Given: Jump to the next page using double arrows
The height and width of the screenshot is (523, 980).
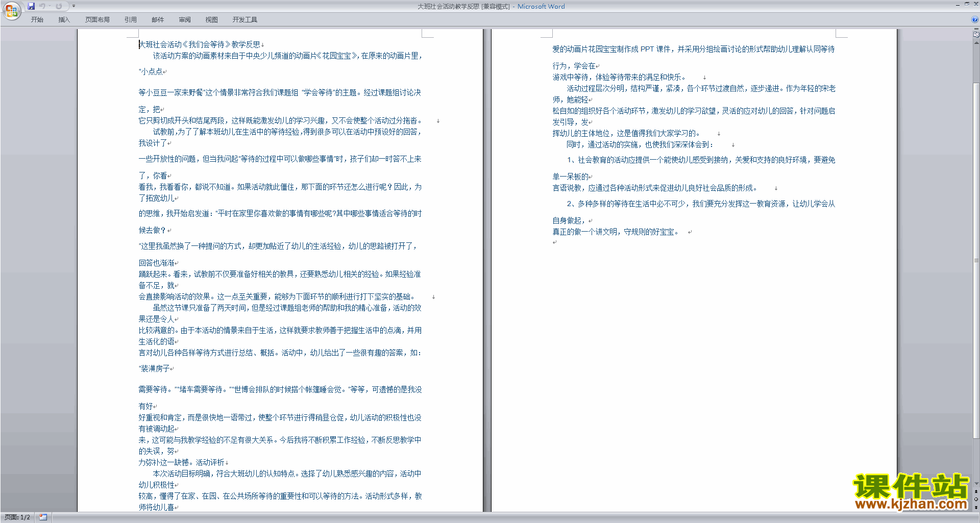Looking at the screenshot, I should pos(976,507).
